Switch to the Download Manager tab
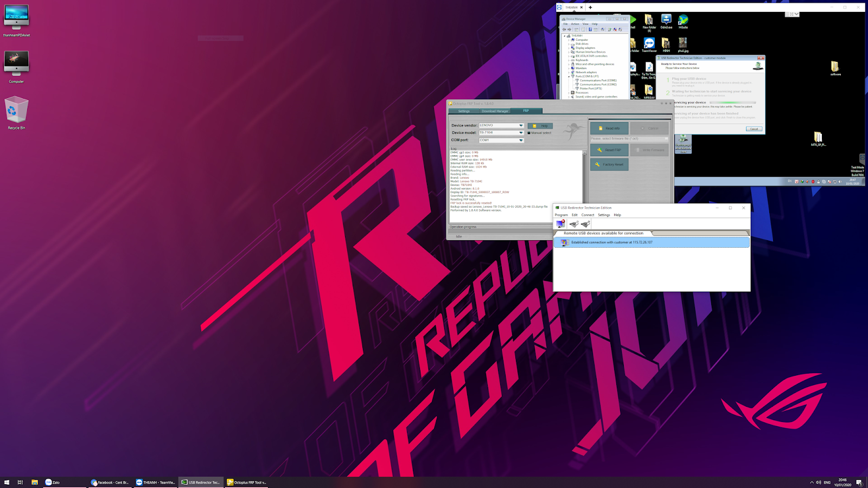The height and width of the screenshot is (488, 868). click(495, 111)
